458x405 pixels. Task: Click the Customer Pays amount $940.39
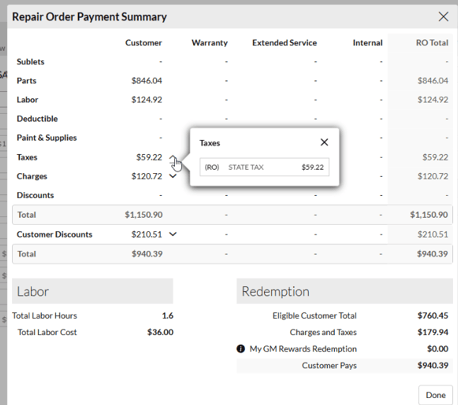[433, 365]
